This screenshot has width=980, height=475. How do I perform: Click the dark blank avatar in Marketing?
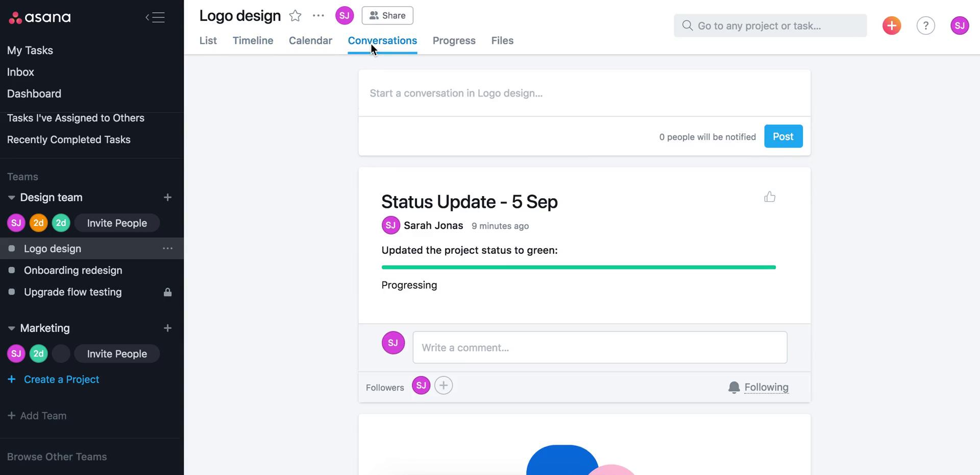click(61, 353)
